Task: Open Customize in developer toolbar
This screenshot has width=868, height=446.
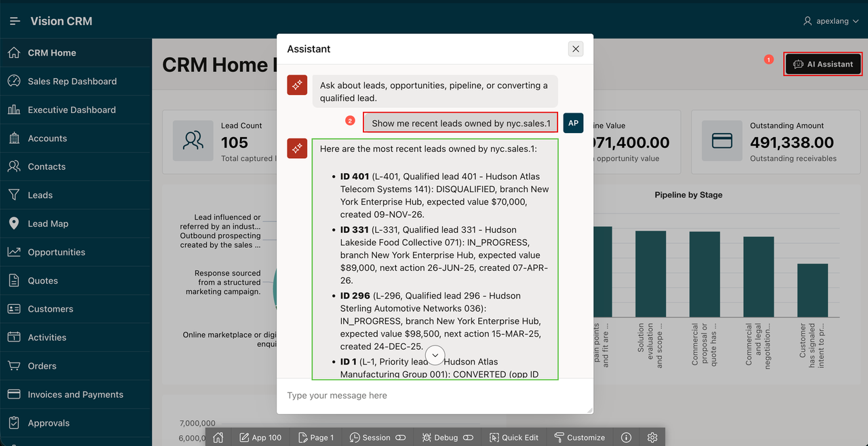Action: coord(579,437)
